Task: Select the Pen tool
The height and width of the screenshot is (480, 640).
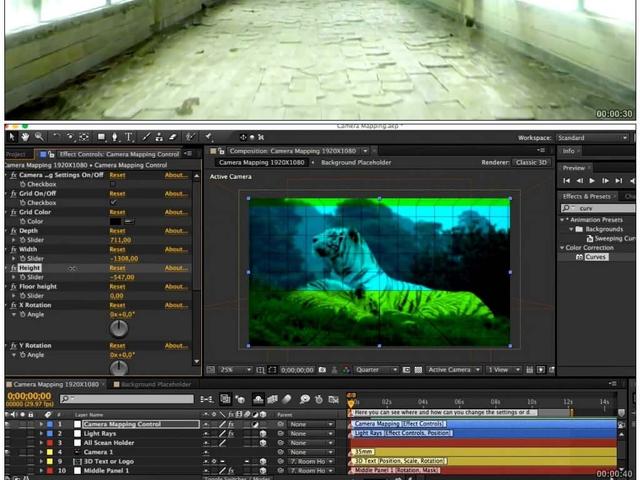Action: (115, 137)
